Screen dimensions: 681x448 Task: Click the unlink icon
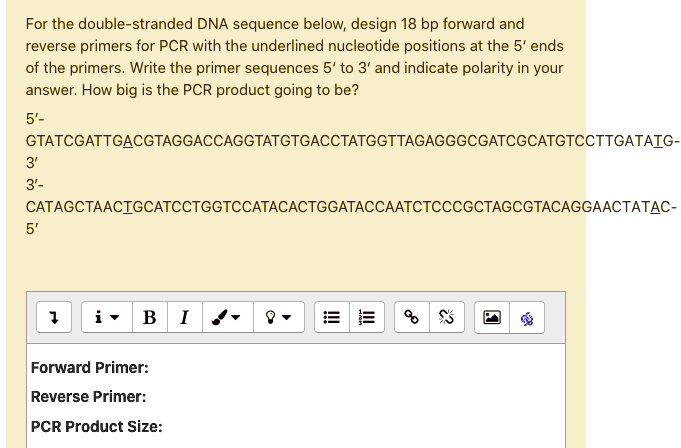446,318
